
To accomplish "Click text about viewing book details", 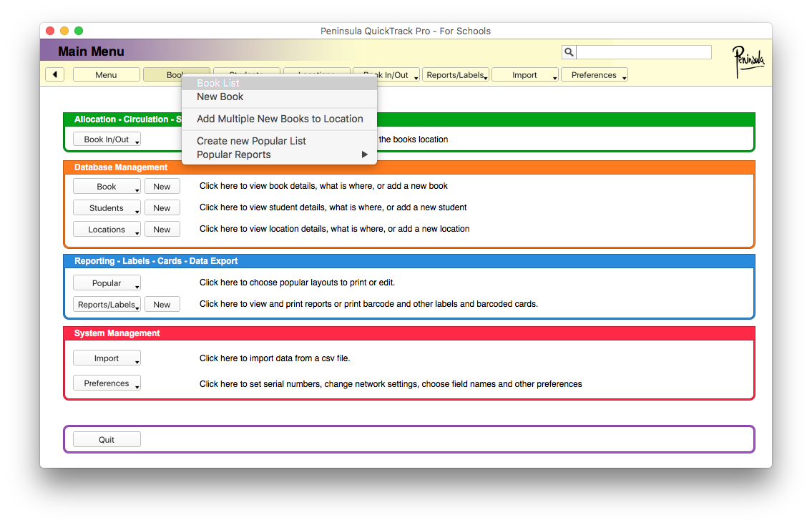I will [323, 186].
